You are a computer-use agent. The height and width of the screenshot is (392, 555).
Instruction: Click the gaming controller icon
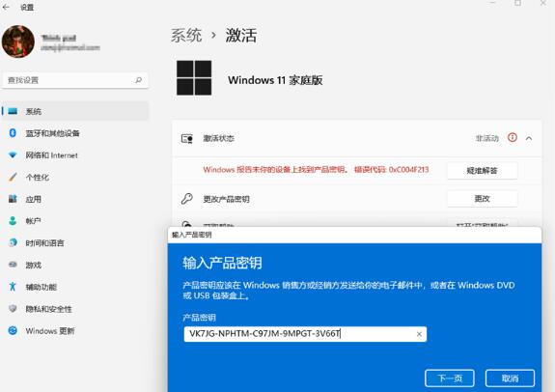click(13, 265)
